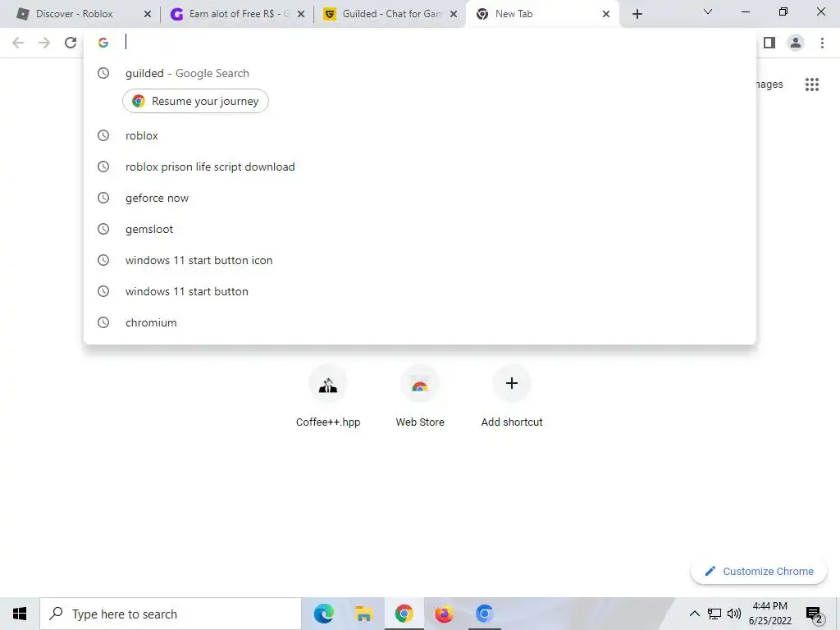Open Coffee++.hpp shortcut
Image resolution: width=840 pixels, height=630 pixels.
(328, 396)
